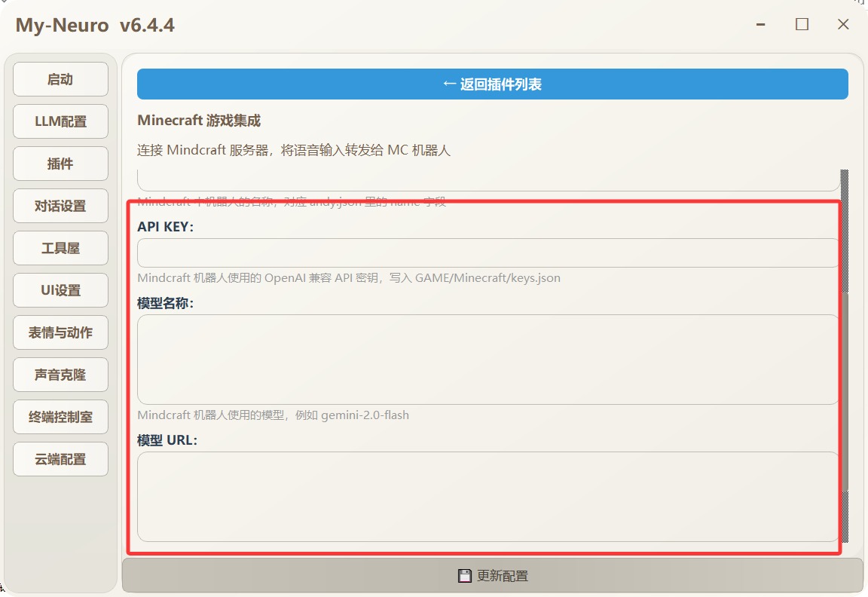The width and height of the screenshot is (868, 597).
Task: Open the 终端控制室 panel
Action: click(x=60, y=417)
